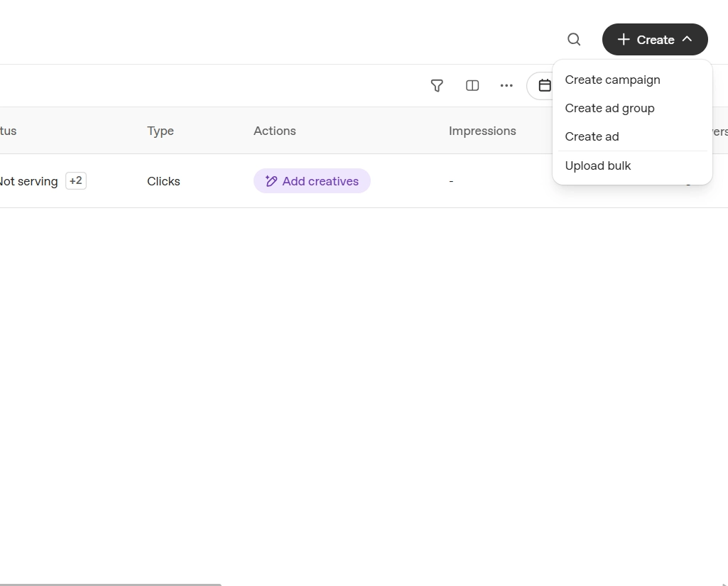Choose Upload bulk from menu

click(632, 166)
